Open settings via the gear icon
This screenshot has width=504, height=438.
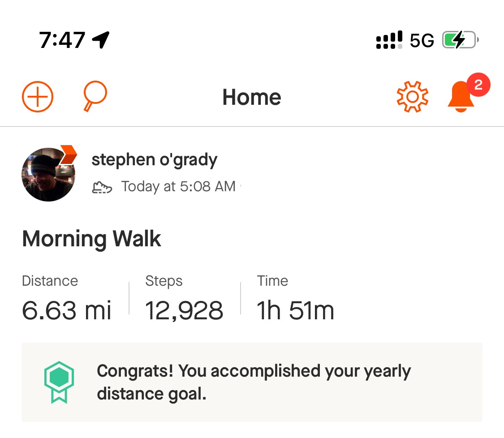tap(413, 97)
